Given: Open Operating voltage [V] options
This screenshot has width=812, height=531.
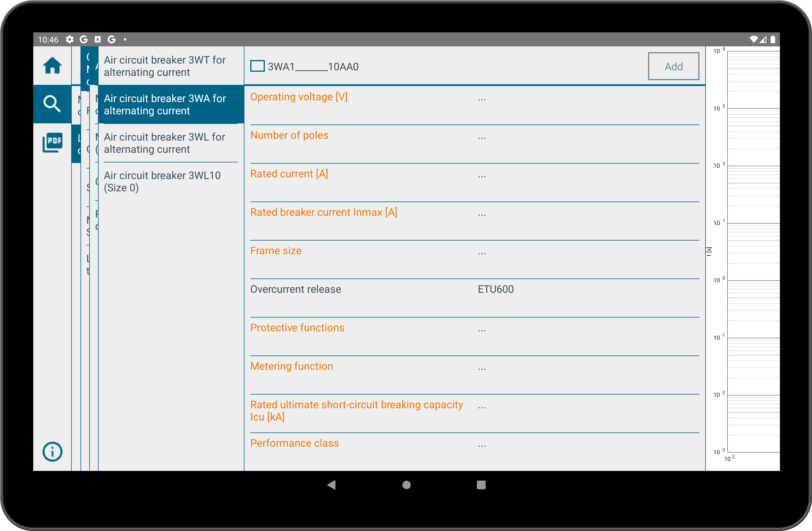Looking at the screenshot, I should (x=475, y=105).
